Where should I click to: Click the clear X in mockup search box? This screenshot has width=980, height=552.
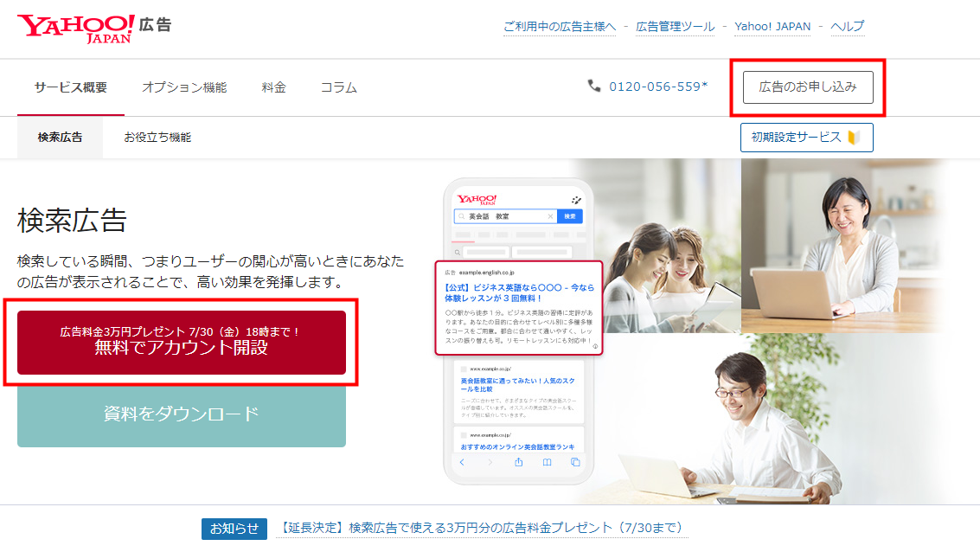click(550, 216)
